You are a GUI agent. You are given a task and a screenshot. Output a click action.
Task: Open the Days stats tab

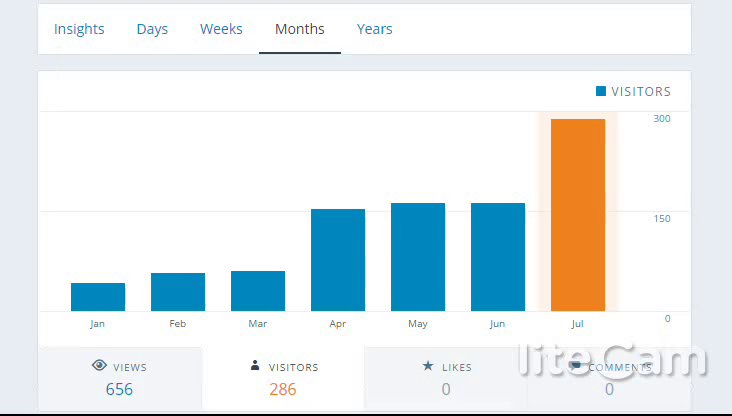[x=152, y=29]
